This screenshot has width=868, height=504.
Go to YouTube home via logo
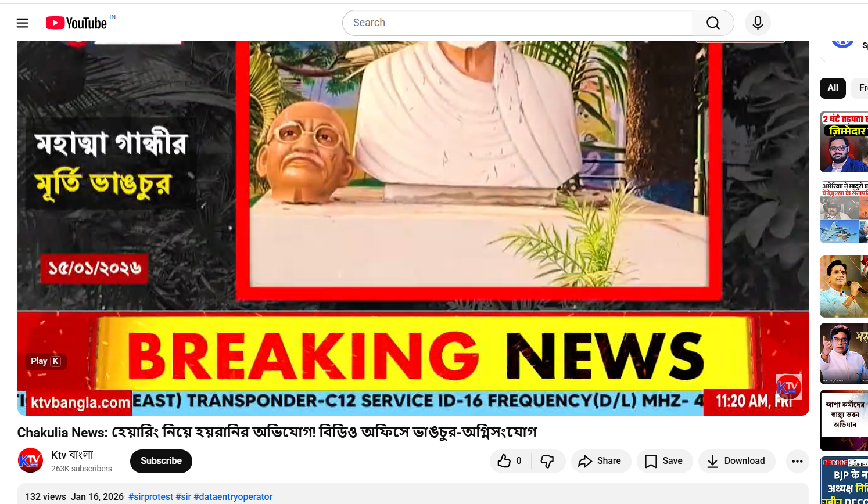(77, 23)
